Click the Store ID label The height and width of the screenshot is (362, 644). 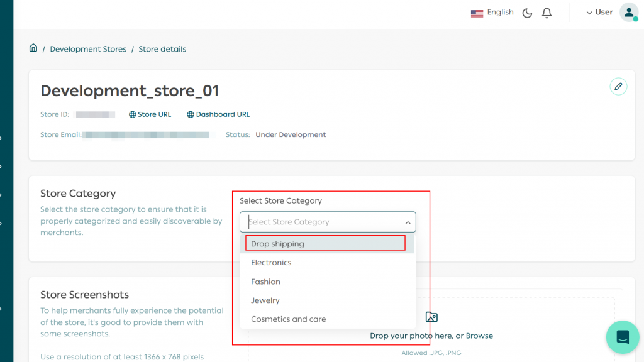coord(55,114)
